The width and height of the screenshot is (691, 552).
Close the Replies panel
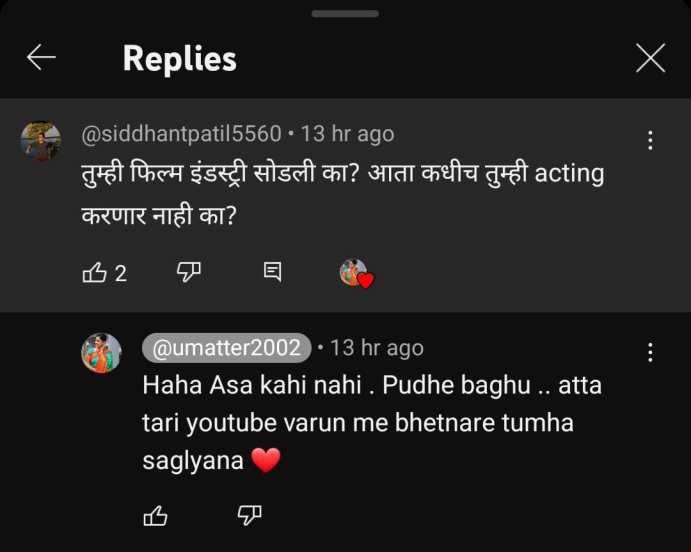(x=650, y=58)
